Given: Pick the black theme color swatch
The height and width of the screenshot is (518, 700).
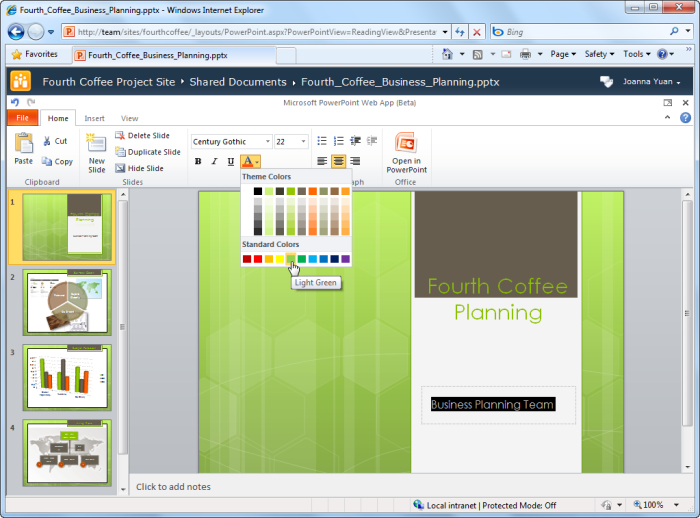Looking at the screenshot, I should (x=258, y=191).
